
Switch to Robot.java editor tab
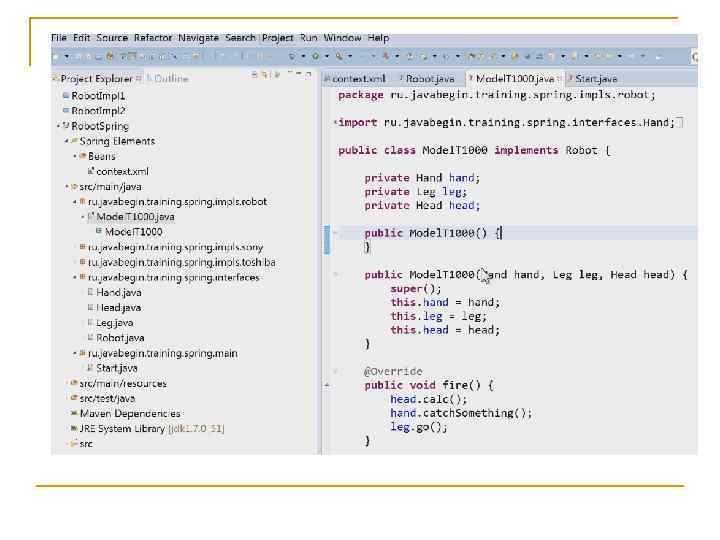pos(428,79)
